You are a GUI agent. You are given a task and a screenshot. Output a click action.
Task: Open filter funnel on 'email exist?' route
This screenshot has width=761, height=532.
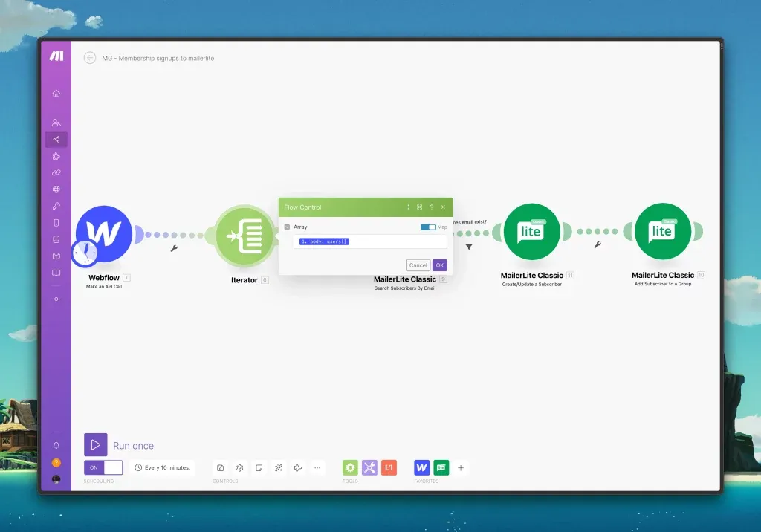[469, 247]
